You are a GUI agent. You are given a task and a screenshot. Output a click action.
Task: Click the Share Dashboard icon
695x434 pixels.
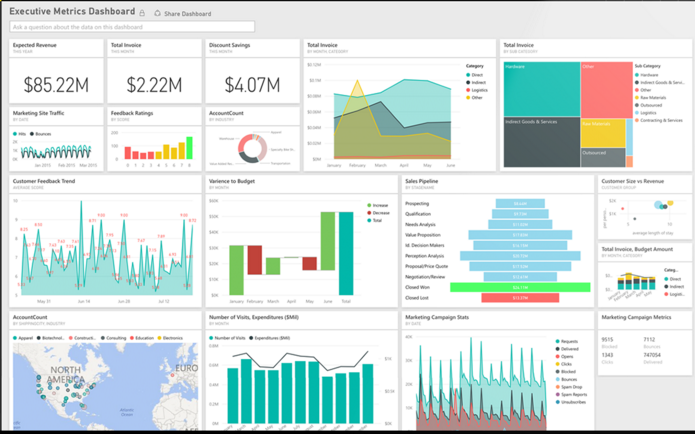157,13
